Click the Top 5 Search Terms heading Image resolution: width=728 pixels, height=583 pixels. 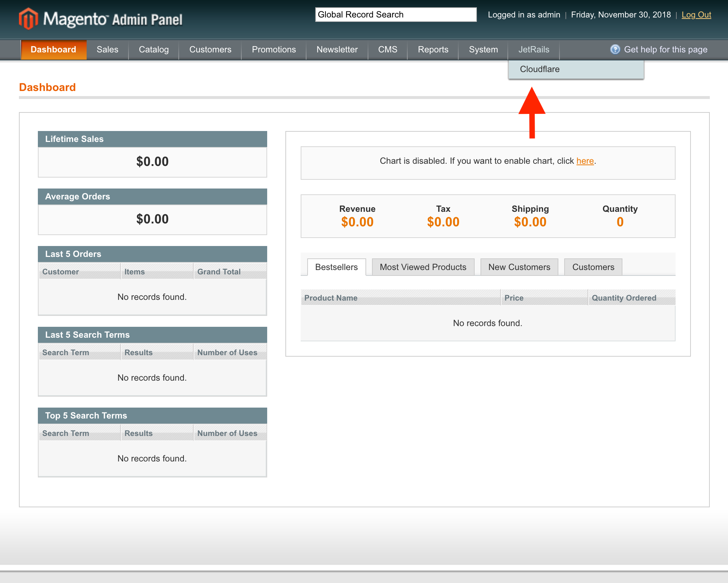point(86,416)
